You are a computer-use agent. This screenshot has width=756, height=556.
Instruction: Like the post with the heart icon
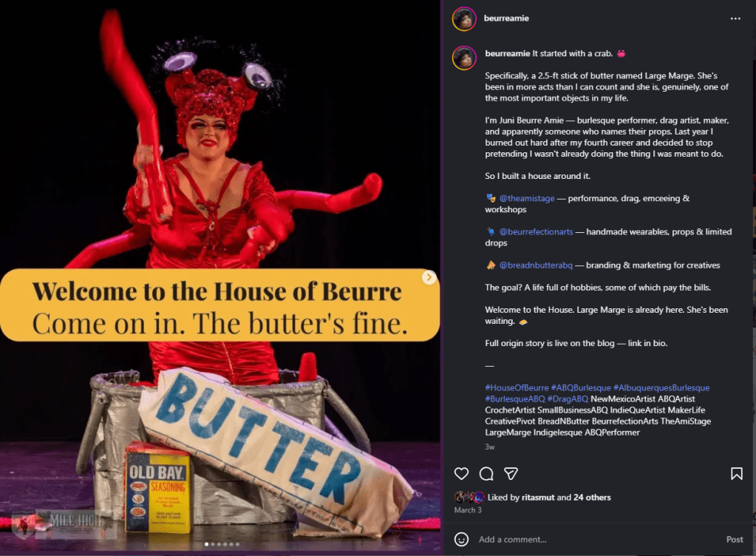point(461,473)
